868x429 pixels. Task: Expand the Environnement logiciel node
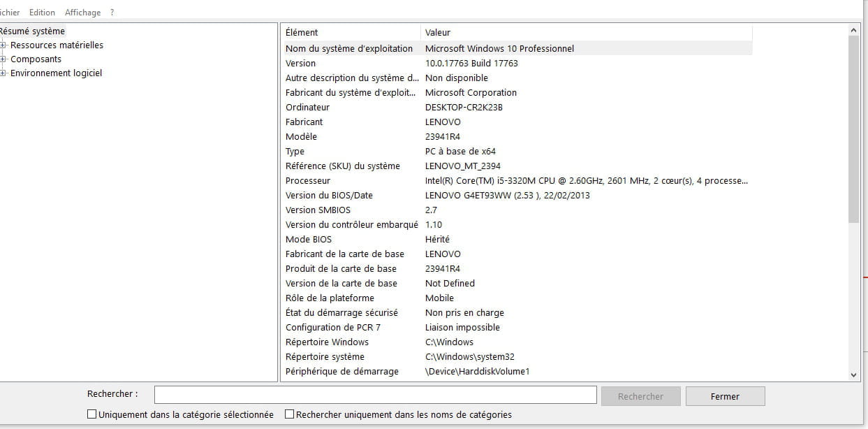pyautogui.click(x=3, y=73)
